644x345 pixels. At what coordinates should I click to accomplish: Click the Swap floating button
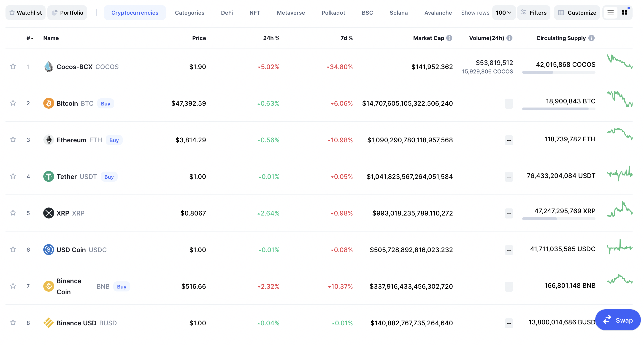(x=618, y=320)
